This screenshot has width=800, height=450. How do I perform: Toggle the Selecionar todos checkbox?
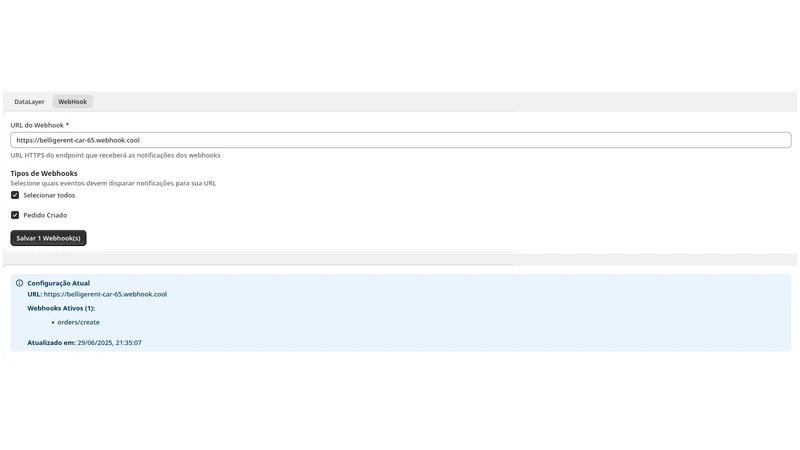(15, 195)
